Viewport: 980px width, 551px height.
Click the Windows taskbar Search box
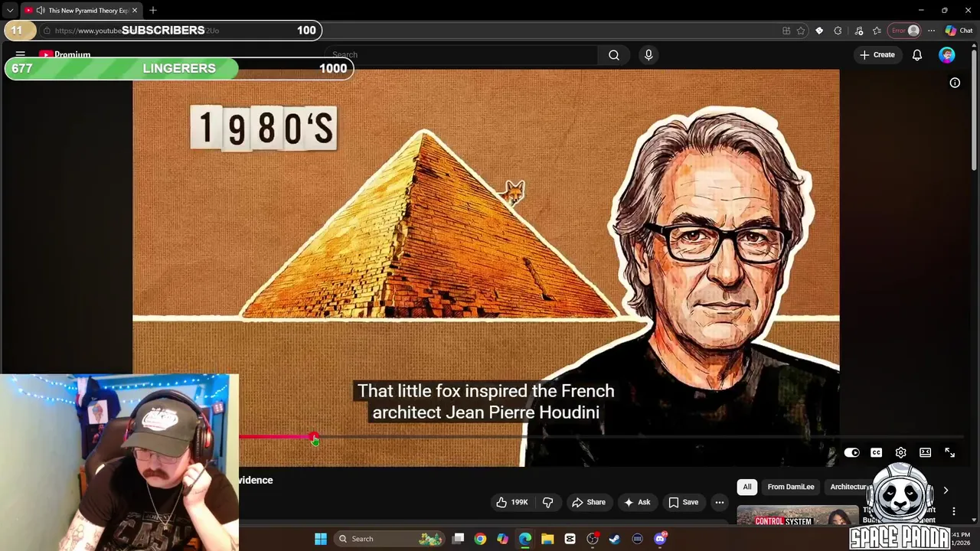point(390,539)
